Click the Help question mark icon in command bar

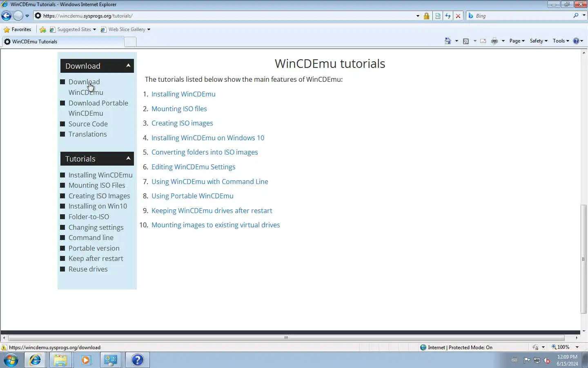click(x=576, y=41)
